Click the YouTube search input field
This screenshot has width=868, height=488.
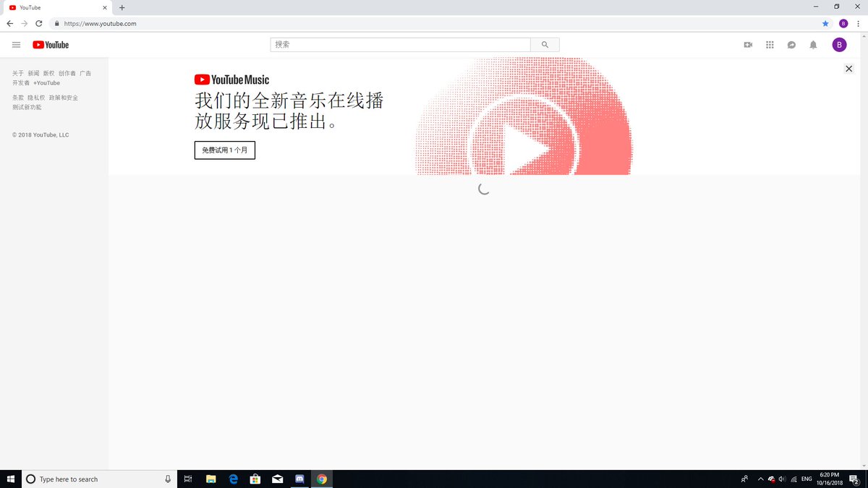coord(401,45)
